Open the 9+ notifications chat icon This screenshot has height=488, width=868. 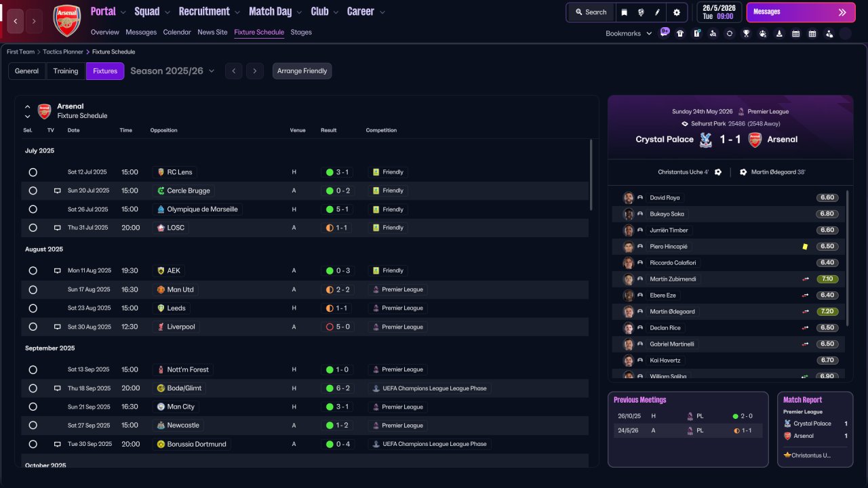point(665,33)
